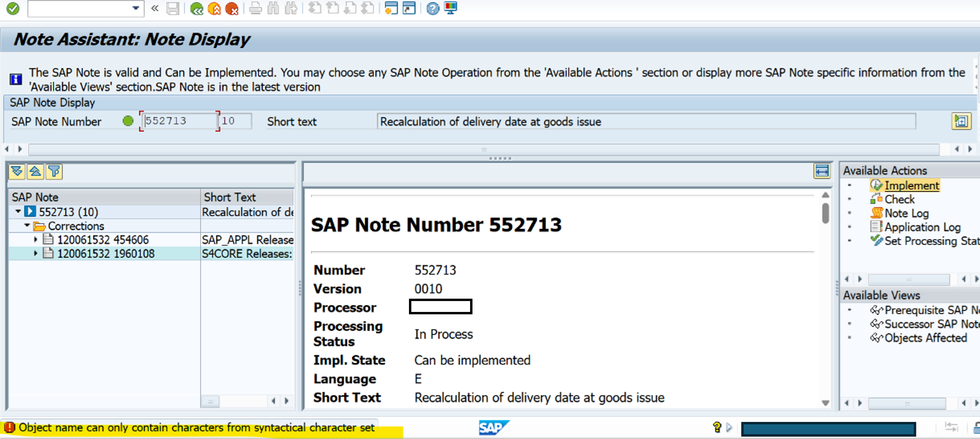The image size is (980, 439).
Task: Click the note version field showing 10
Action: pos(236,121)
